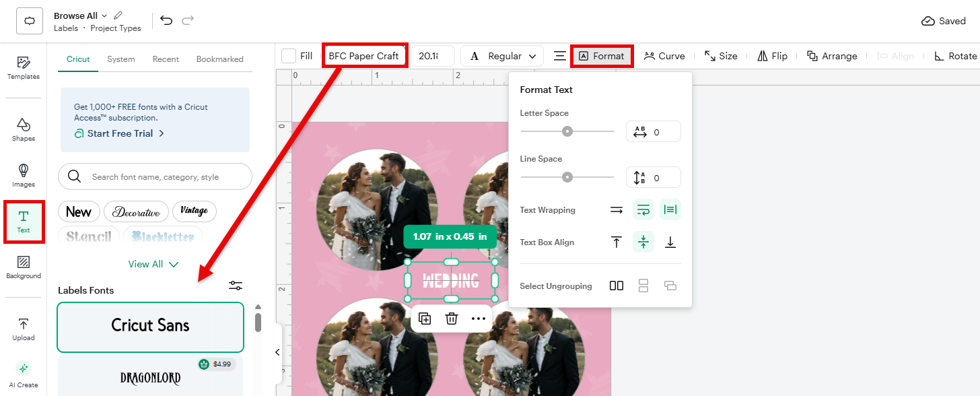The height and width of the screenshot is (396, 980).
Task: Filter fonts by Decorative category
Action: point(136,211)
